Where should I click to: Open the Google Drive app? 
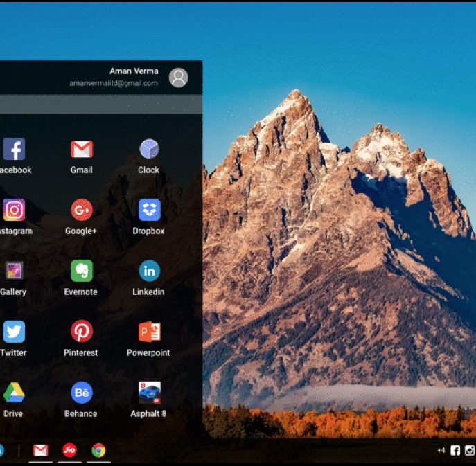pos(14,393)
